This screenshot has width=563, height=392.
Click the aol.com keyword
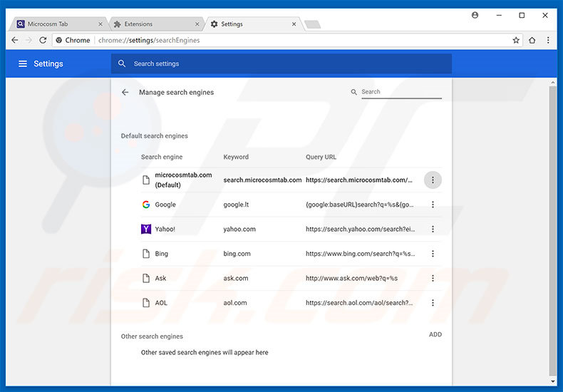235,303
